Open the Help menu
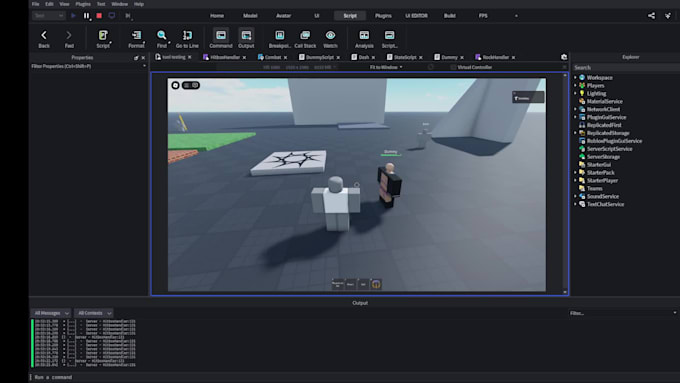Screen dimensions: 680x383 [x=139, y=4]
